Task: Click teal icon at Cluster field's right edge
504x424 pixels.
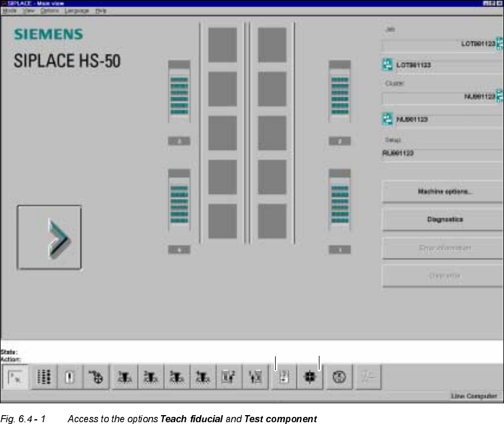Action: pyautogui.click(x=500, y=96)
